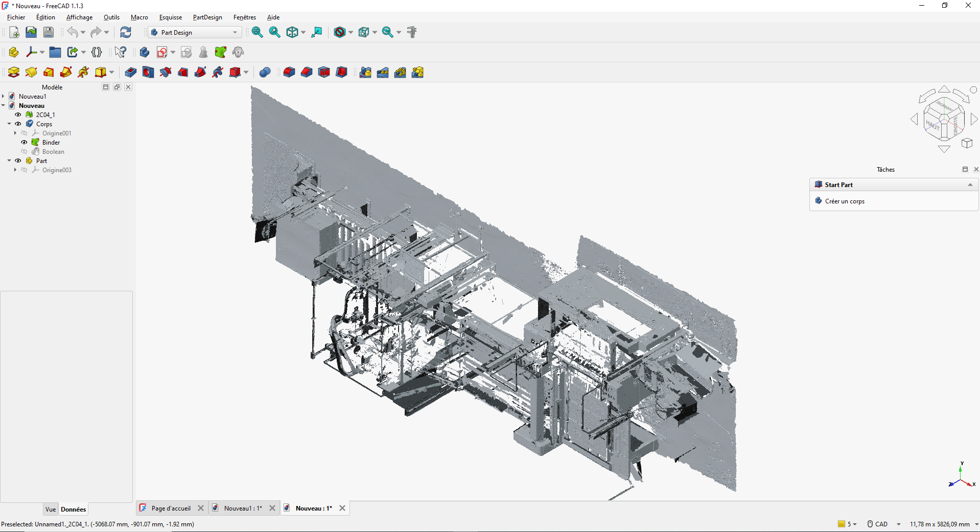Add a variable set (braces icon)
This screenshot has height=532, width=980.
(97, 52)
